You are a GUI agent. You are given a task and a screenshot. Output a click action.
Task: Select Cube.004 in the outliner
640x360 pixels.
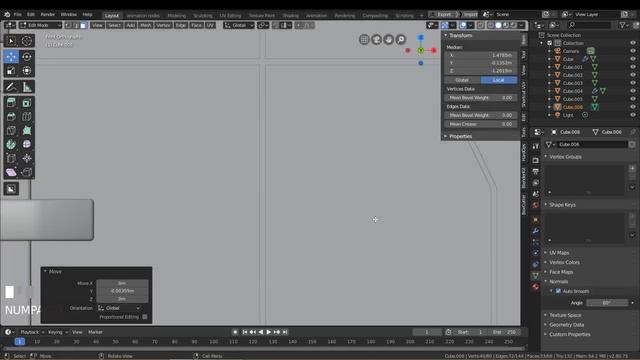click(x=573, y=91)
